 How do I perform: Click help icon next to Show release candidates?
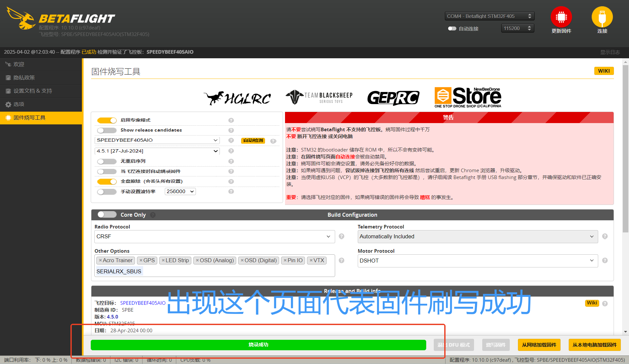coord(231,130)
